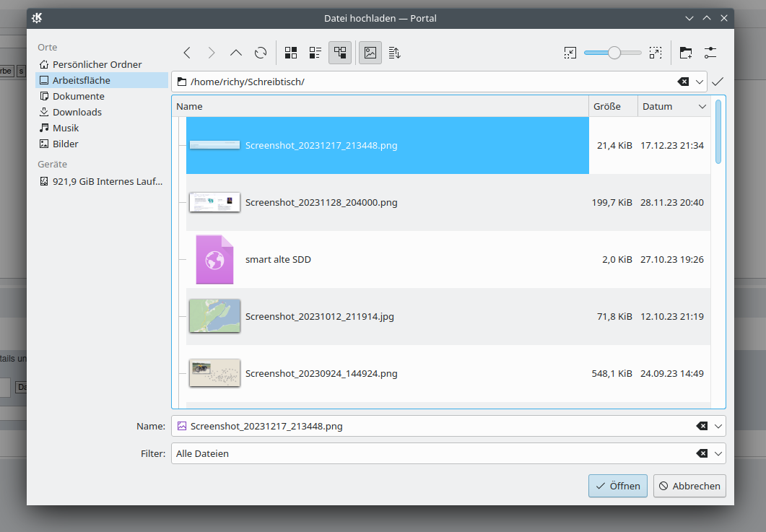Clear the Name field text
Viewport: 766px width, 532px height.
pos(701,426)
